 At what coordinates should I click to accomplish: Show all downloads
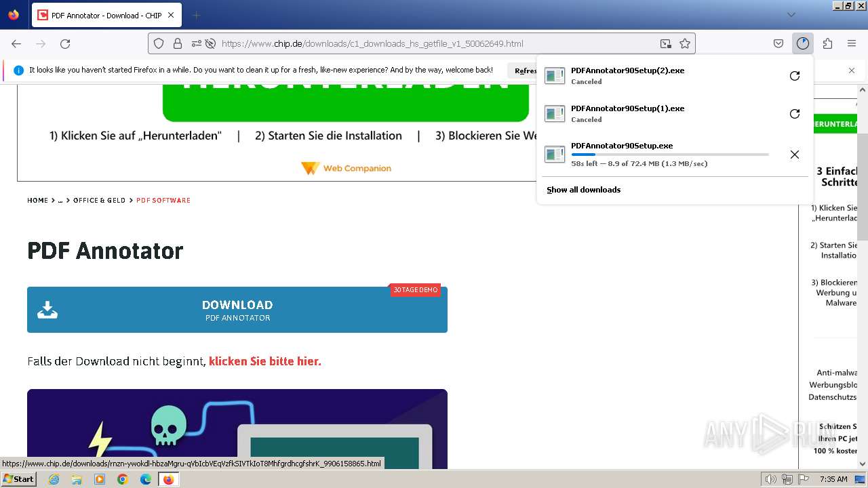click(584, 190)
